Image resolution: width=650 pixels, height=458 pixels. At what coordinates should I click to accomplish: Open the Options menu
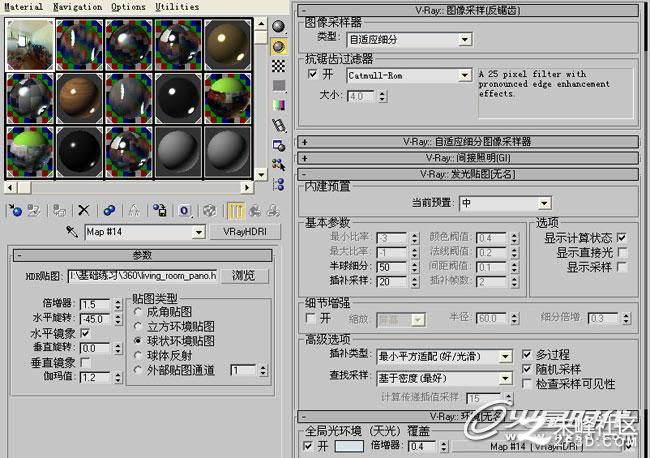(x=129, y=7)
